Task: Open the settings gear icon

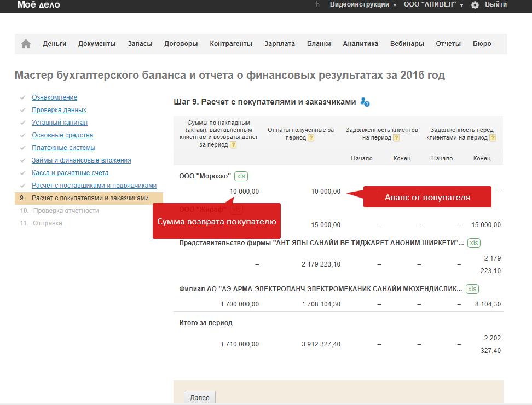Action: pos(475,5)
